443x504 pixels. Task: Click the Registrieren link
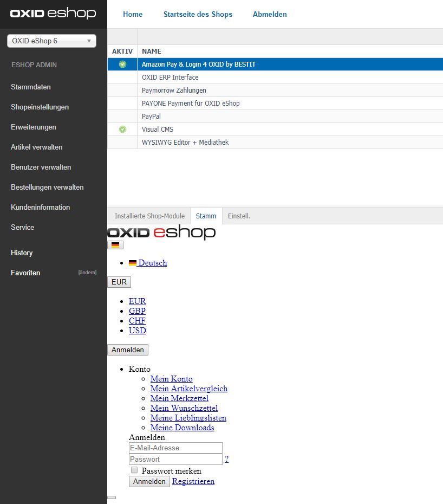(193, 481)
